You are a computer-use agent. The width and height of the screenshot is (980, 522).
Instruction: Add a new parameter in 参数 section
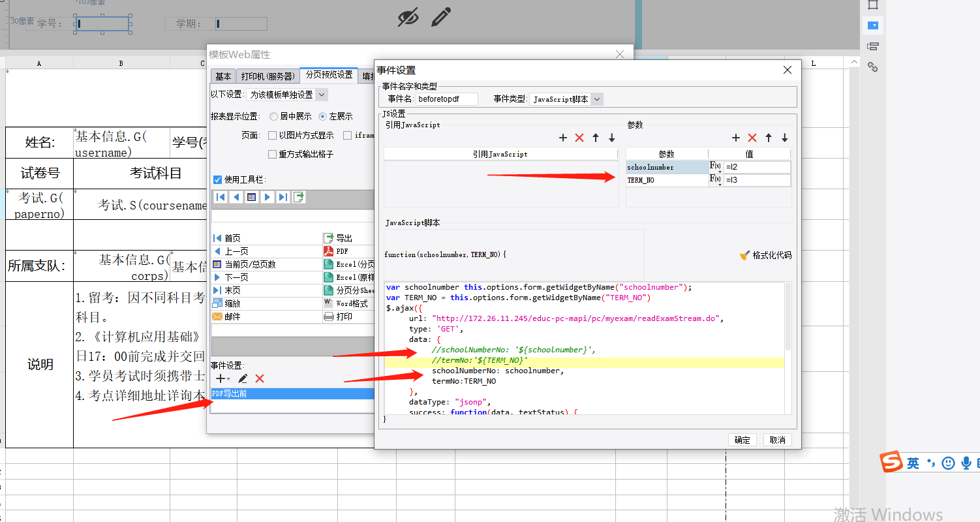(x=736, y=138)
